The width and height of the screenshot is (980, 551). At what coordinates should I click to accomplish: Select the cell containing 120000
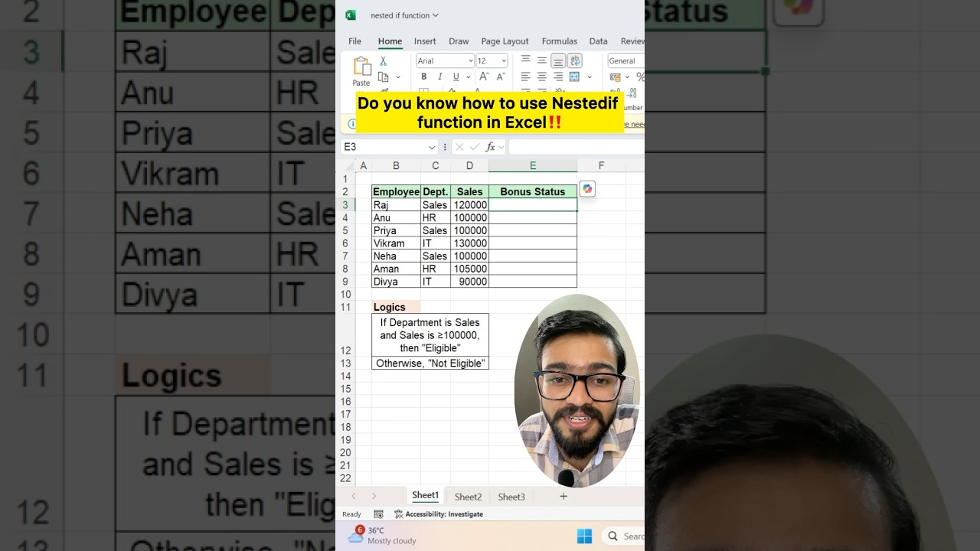(x=469, y=205)
